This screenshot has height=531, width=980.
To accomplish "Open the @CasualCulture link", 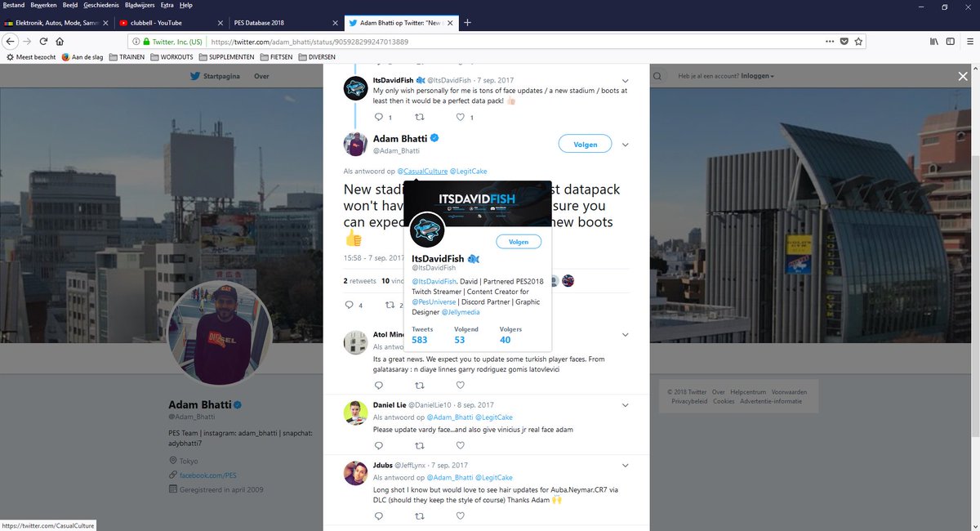I will [x=423, y=171].
